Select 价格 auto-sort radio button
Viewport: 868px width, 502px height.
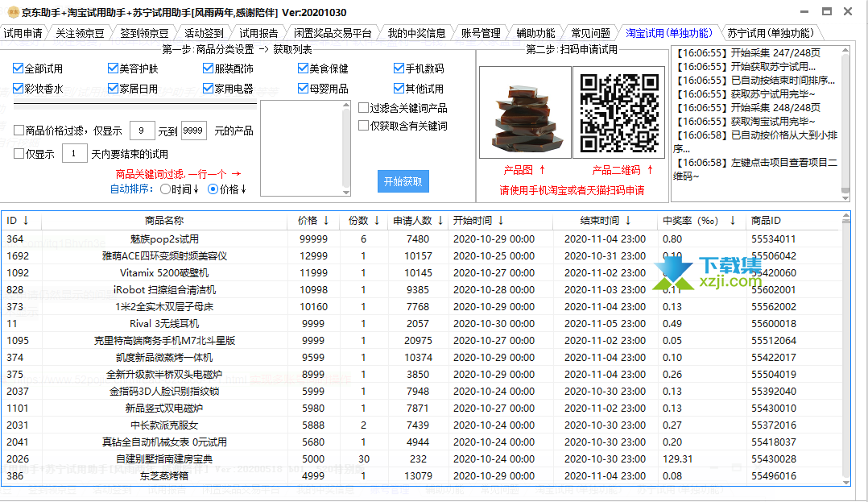213,189
